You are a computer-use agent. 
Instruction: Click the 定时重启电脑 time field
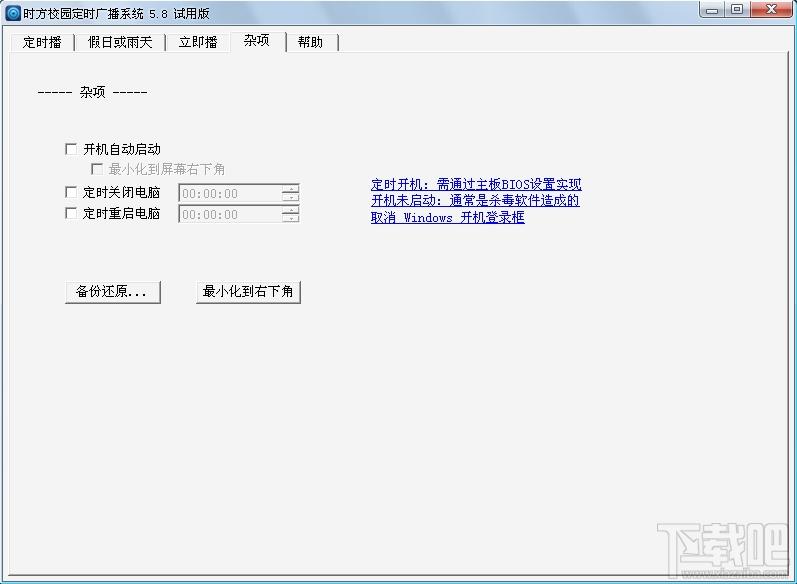pos(230,214)
